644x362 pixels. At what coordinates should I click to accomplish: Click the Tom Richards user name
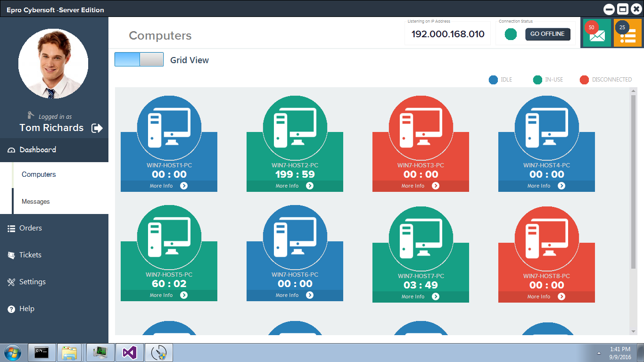(x=51, y=128)
